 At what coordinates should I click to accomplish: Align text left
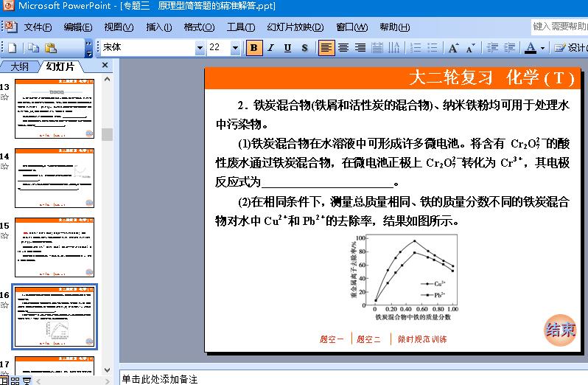click(326, 48)
